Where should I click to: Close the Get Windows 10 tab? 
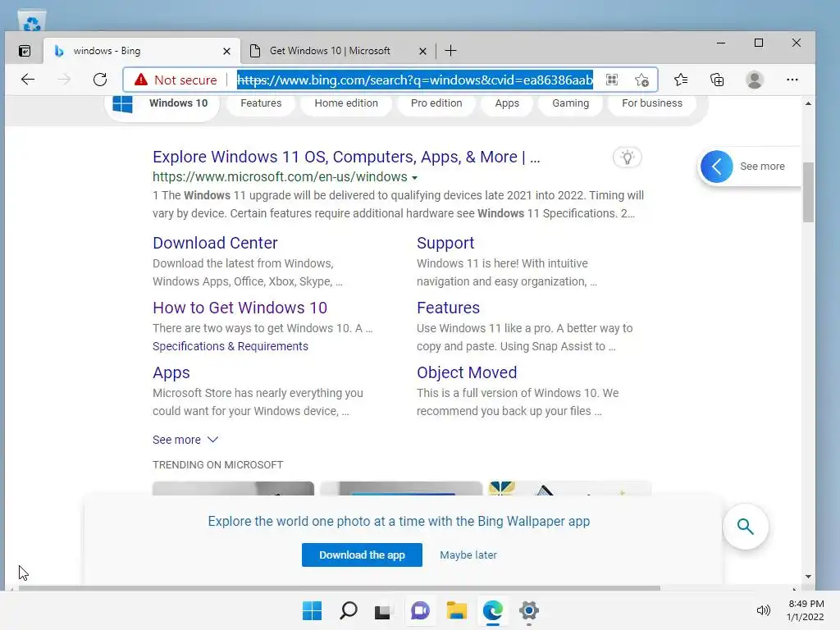click(x=422, y=52)
